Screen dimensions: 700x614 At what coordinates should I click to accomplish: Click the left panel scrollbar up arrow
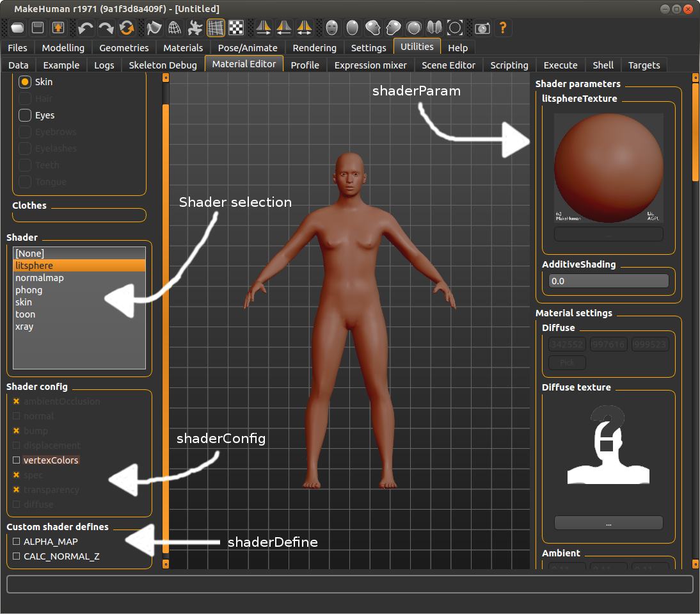tap(166, 78)
